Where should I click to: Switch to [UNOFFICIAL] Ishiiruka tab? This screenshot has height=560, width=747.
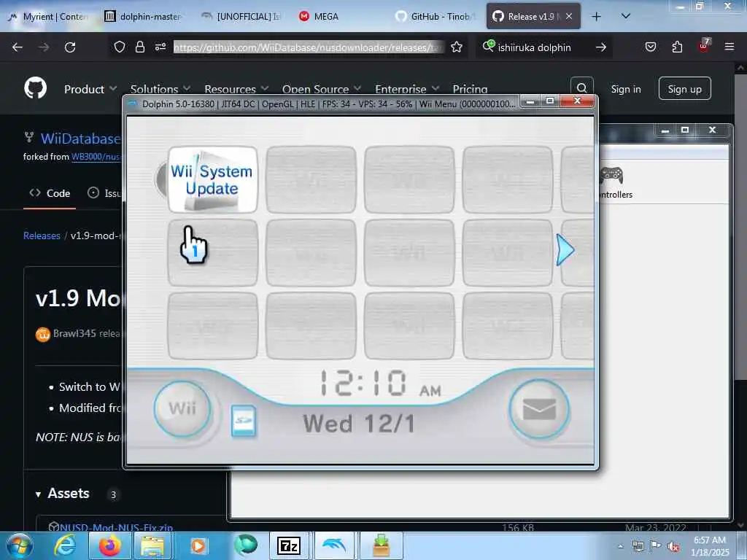pyautogui.click(x=241, y=17)
